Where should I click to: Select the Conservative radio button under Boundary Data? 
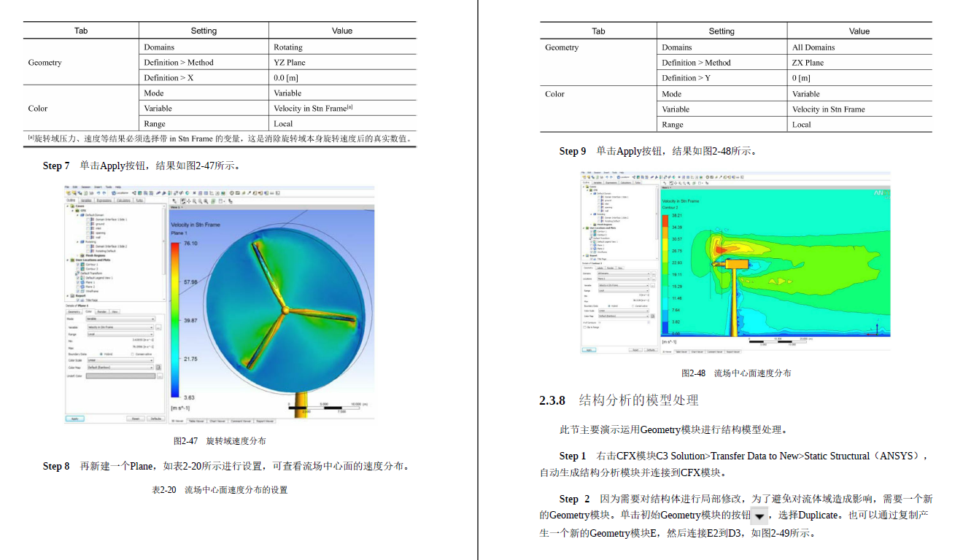[x=132, y=354]
